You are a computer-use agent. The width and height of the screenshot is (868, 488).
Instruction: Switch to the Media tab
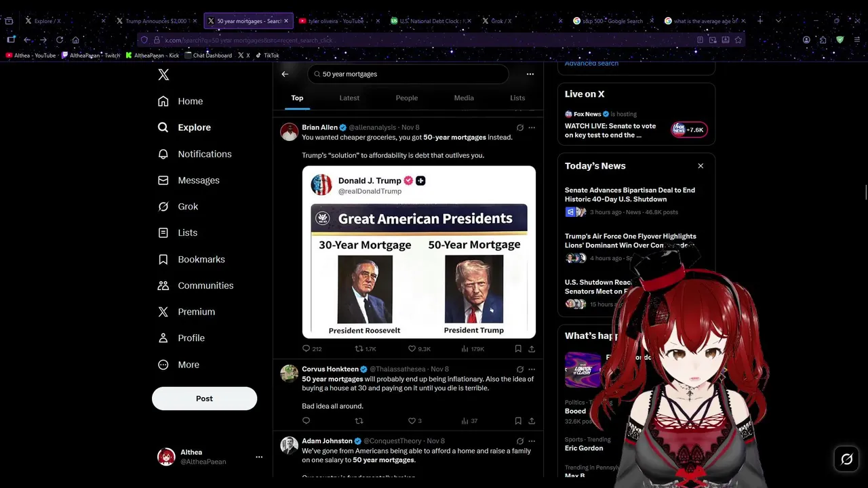point(464,98)
